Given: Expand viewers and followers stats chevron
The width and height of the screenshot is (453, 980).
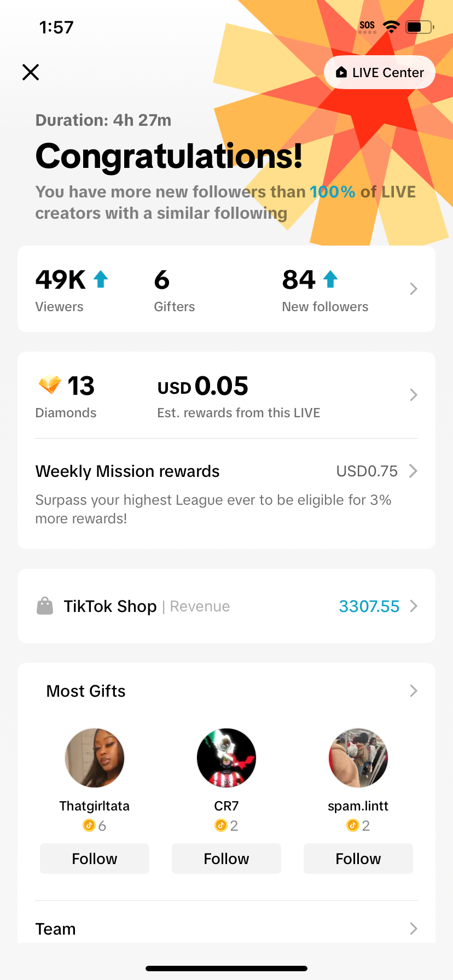Looking at the screenshot, I should 414,289.
